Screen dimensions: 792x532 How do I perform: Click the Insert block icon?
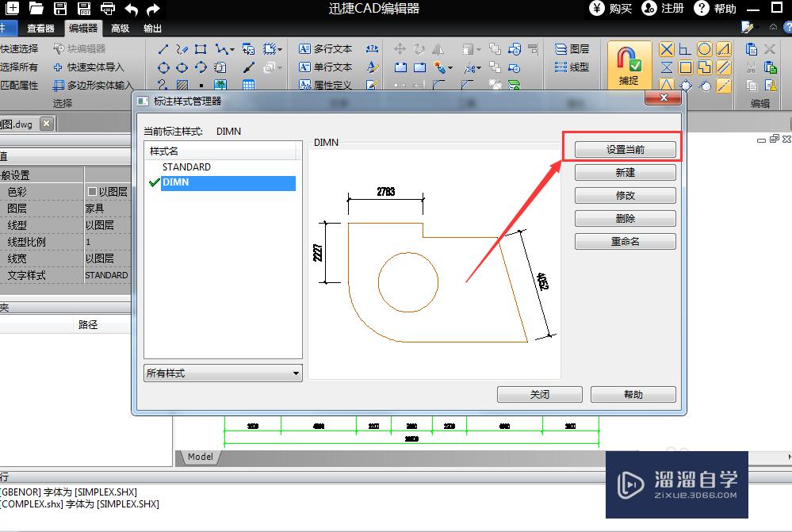(248, 49)
